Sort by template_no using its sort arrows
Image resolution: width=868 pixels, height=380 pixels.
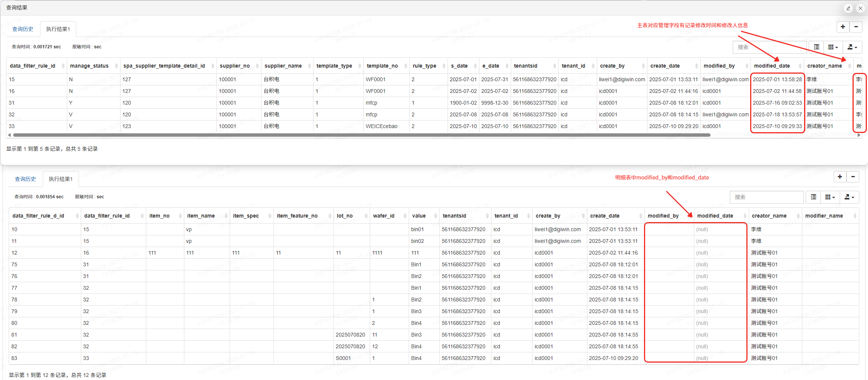click(x=406, y=66)
